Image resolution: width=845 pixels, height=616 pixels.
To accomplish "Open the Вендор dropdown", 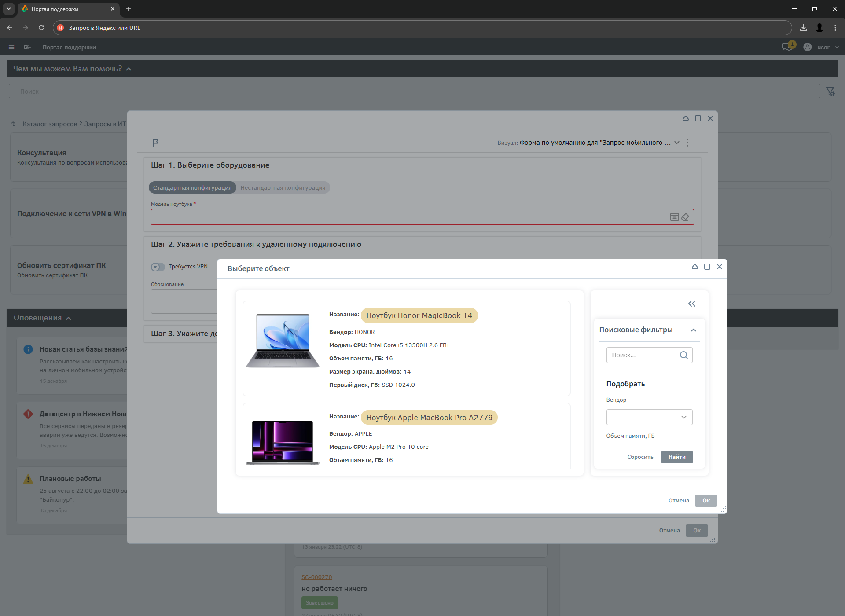I will [x=649, y=417].
